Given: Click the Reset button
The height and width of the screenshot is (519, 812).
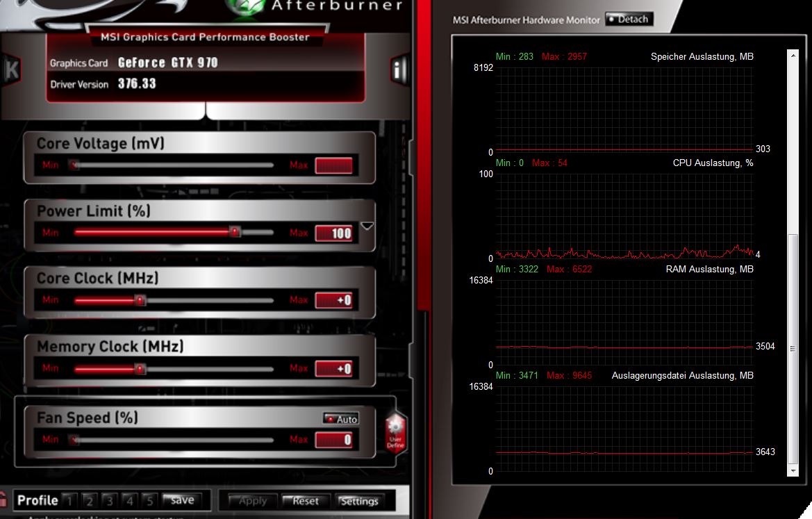Looking at the screenshot, I should click(306, 501).
